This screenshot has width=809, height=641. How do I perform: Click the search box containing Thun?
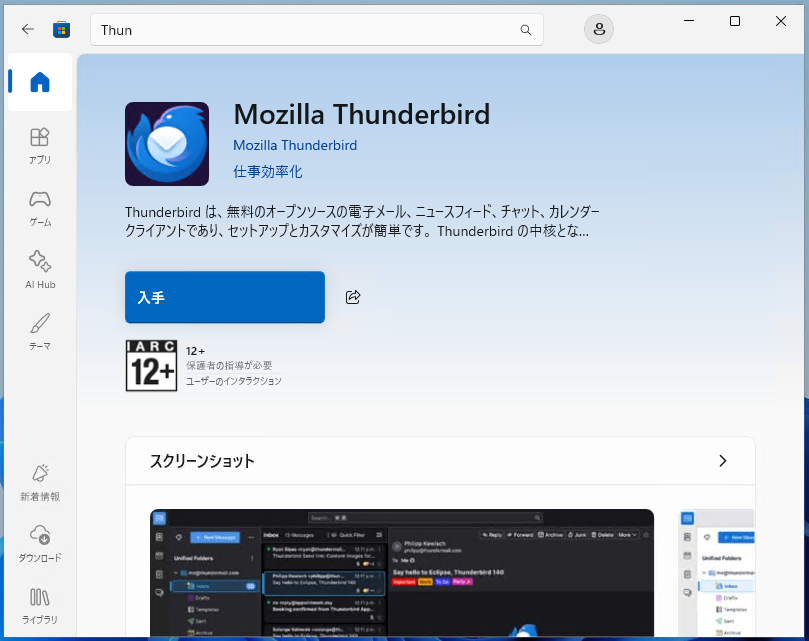click(317, 30)
